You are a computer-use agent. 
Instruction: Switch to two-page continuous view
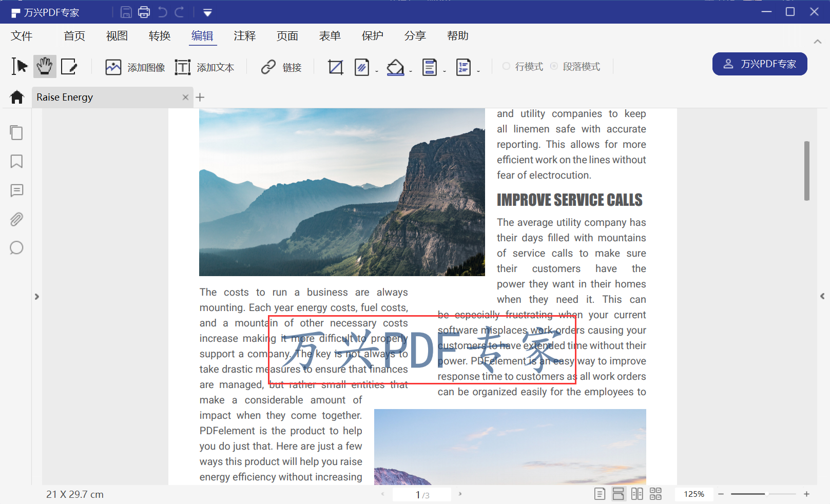655,494
